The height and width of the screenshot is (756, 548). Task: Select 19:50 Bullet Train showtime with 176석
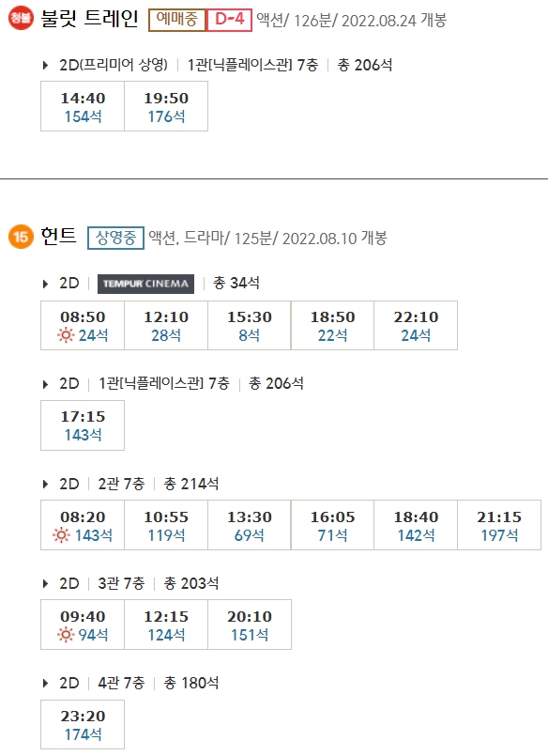coord(166,106)
